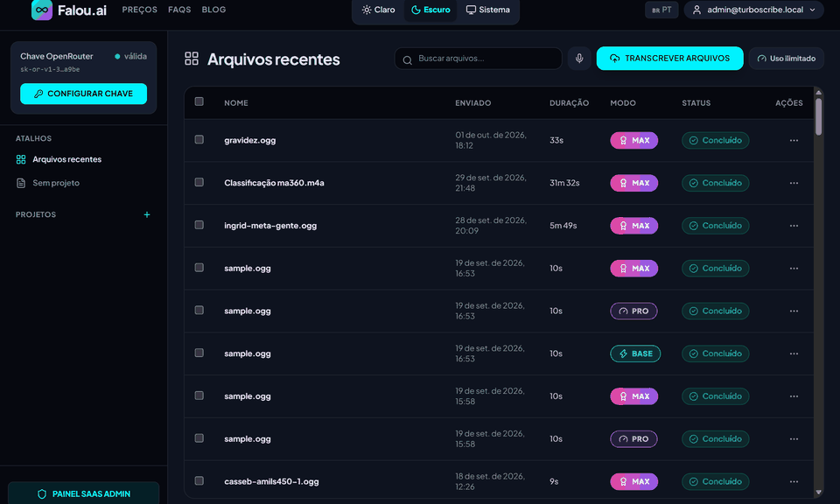Click the CONFIGURAR CHAVE button
The height and width of the screenshot is (504, 840).
84,94
